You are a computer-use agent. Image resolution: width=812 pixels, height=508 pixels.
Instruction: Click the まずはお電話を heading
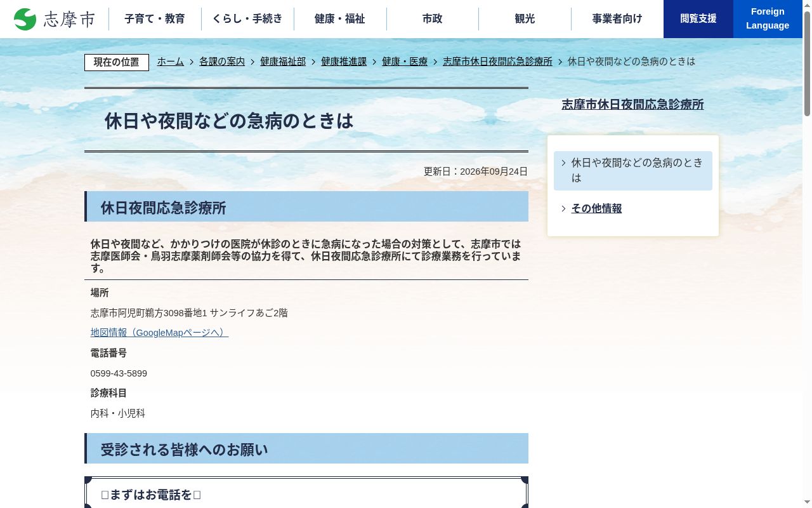(151, 495)
